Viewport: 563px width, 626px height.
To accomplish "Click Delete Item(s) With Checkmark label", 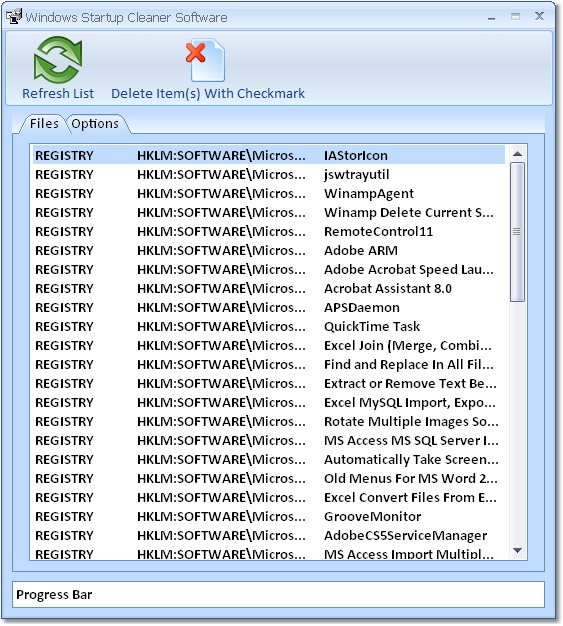I will 208,93.
